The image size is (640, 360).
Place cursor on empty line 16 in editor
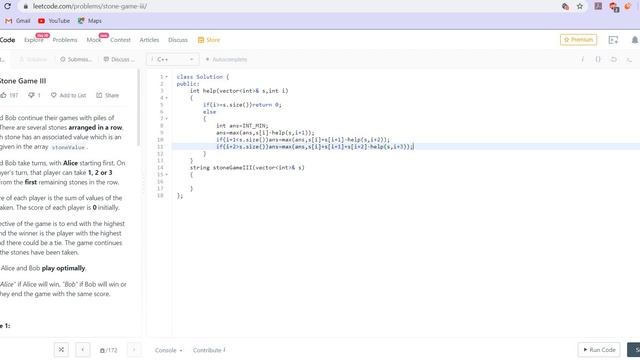pos(406,182)
